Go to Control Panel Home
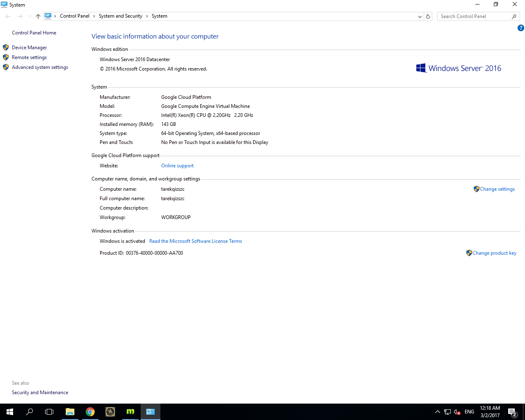525x420 pixels. 34,33
